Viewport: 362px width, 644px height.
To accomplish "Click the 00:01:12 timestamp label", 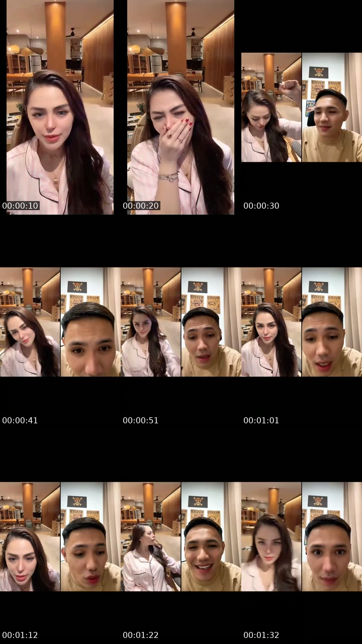I will [20, 635].
